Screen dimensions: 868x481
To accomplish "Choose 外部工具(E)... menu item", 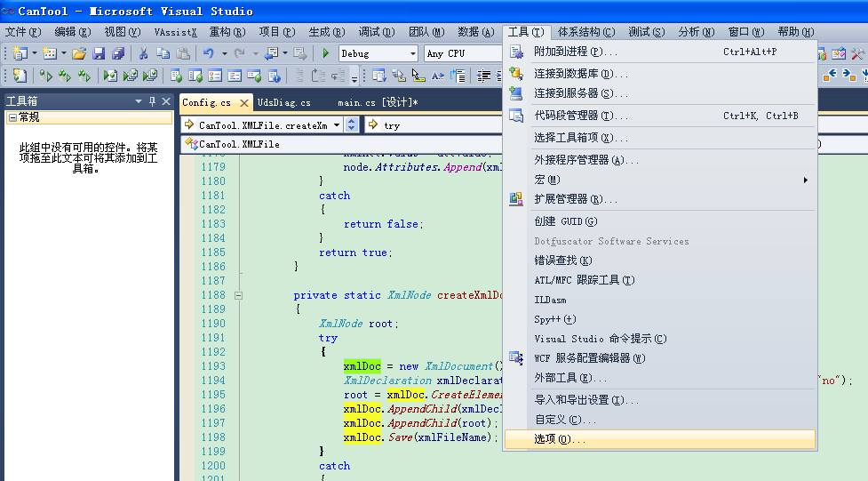I will tap(660, 378).
